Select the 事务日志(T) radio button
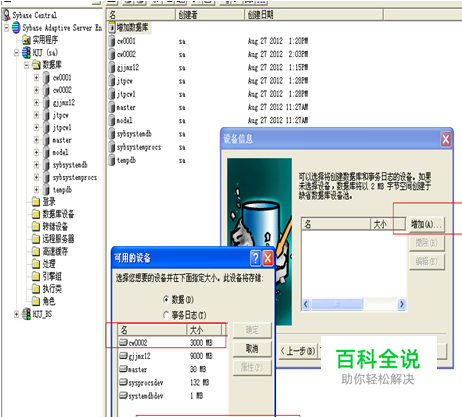The image size is (462, 417). [x=166, y=315]
